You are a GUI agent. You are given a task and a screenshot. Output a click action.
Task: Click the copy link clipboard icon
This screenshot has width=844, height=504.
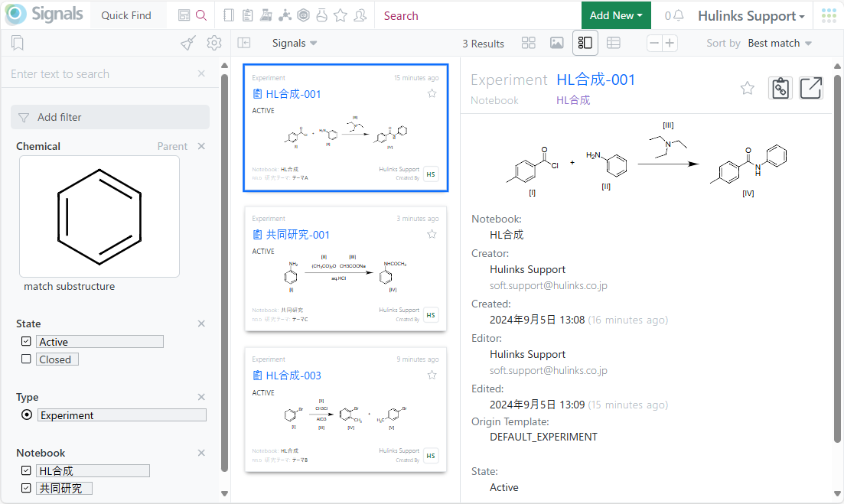coord(780,88)
